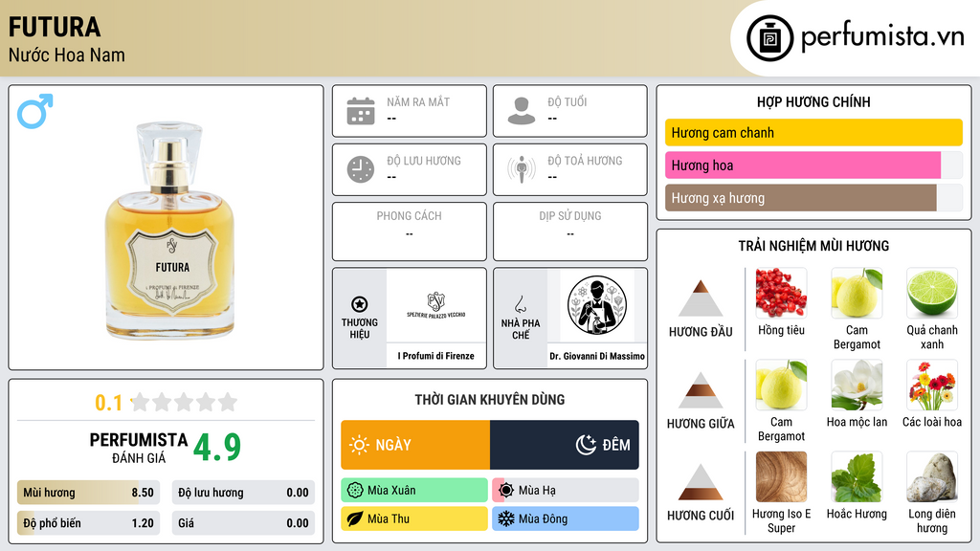The height and width of the screenshot is (551, 980).
Task: Click the Hương cuối pyramid icon
Action: [701, 482]
